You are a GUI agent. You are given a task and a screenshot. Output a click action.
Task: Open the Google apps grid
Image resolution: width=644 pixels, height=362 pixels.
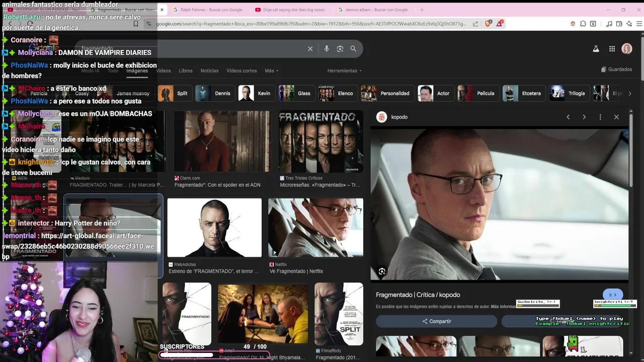click(612, 49)
